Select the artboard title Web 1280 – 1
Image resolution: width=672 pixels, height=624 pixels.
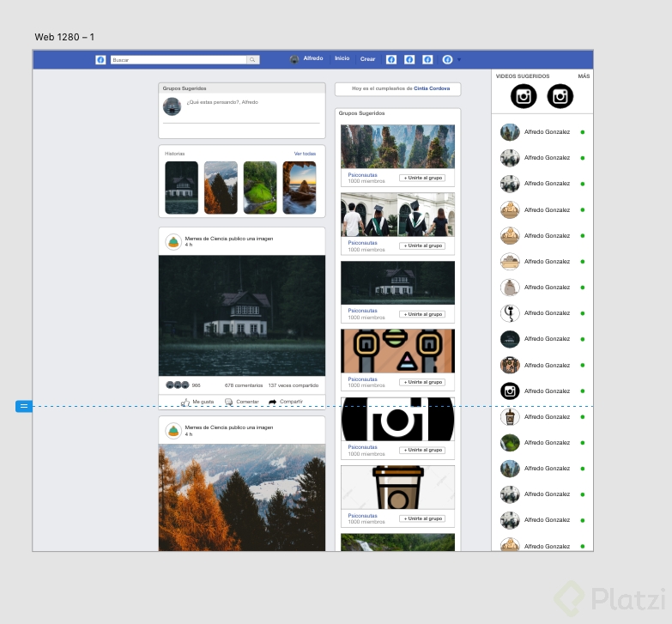click(64, 37)
